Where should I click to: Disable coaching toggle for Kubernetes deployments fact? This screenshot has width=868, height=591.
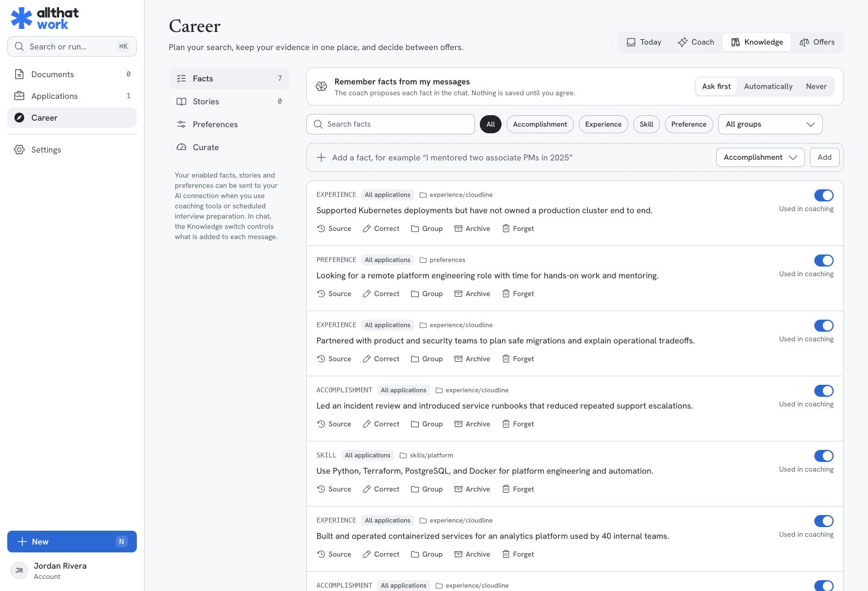click(x=823, y=195)
